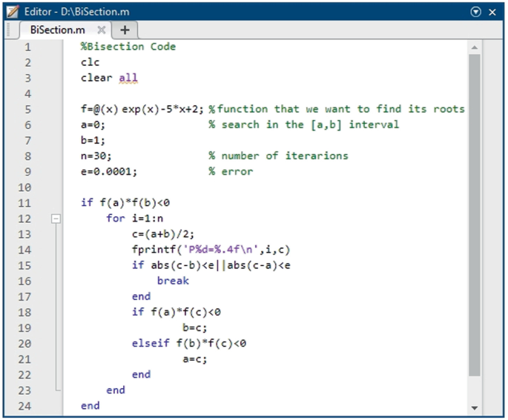
Task: Collapse the for loop at line 12
Action: pyautogui.click(x=55, y=219)
